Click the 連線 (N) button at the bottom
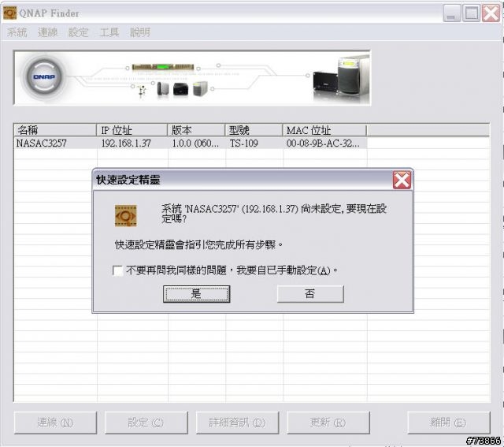 click(x=55, y=423)
